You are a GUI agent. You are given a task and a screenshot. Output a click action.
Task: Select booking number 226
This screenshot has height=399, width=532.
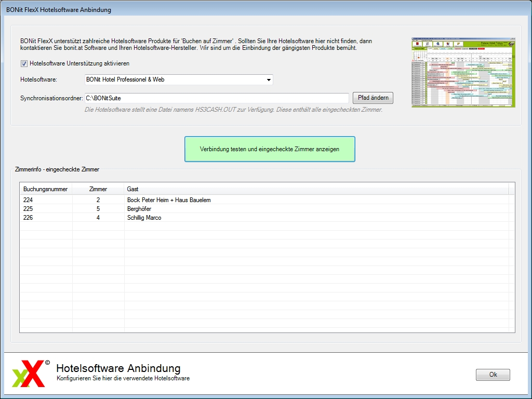tap(28, 218)
